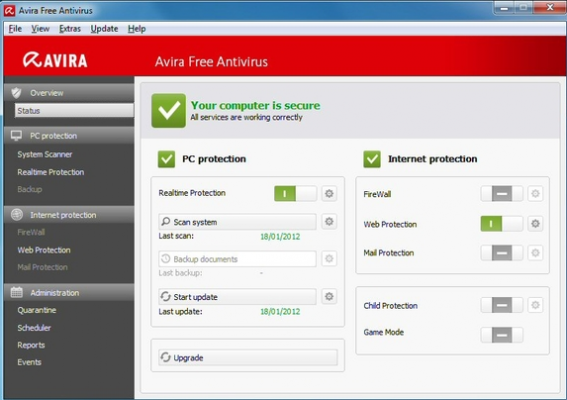
Task: Click the Avira logo in the red banner
Action: pyautogui.click(x=55, y=60)
